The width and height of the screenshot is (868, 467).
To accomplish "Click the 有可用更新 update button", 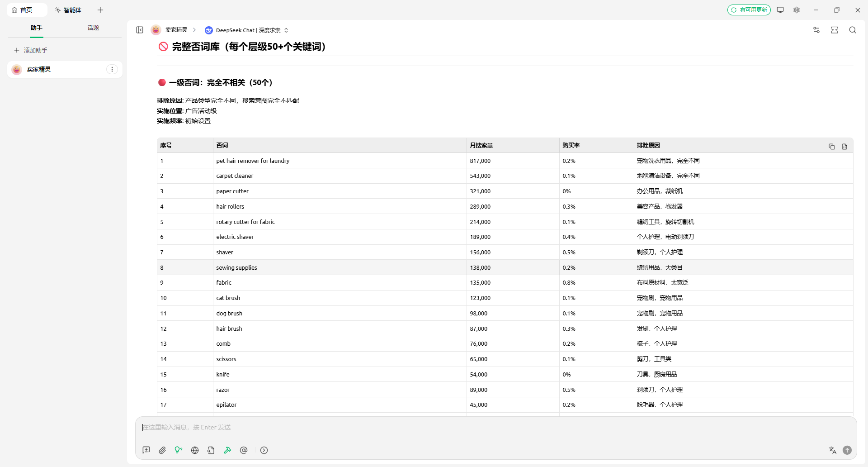I will (x=749, y=10).
